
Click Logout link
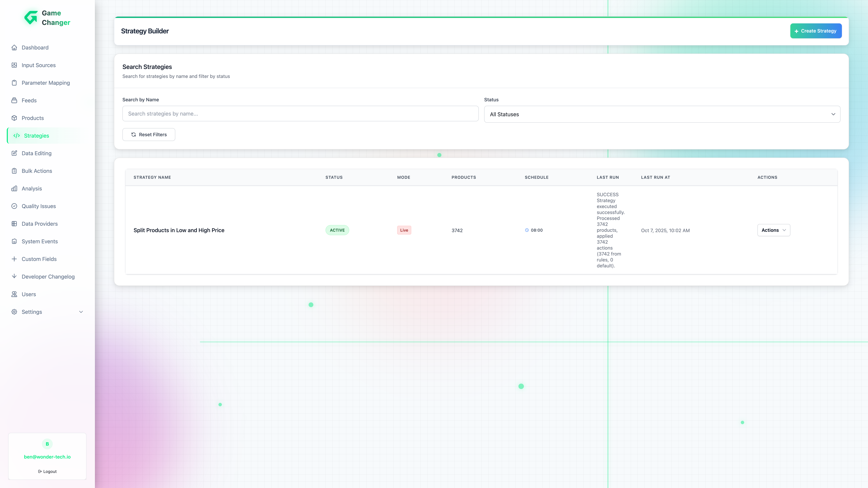click(47, 472)
